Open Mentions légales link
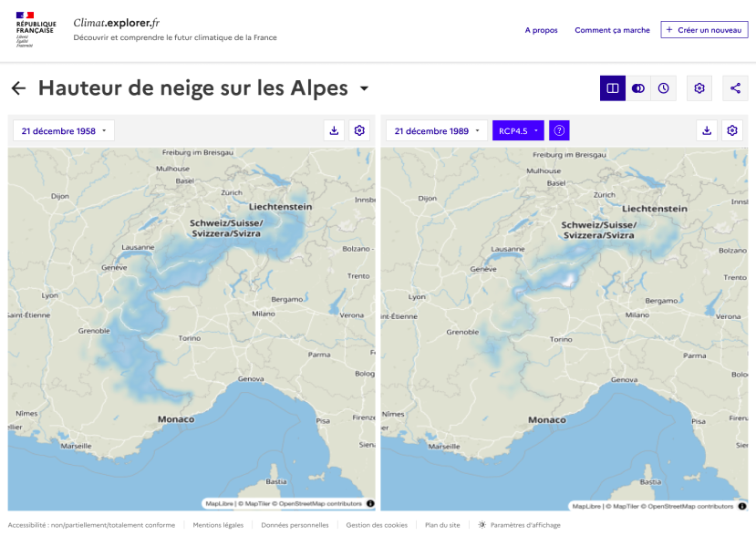The width and height of the screenshot is (756, 536). 218,525
